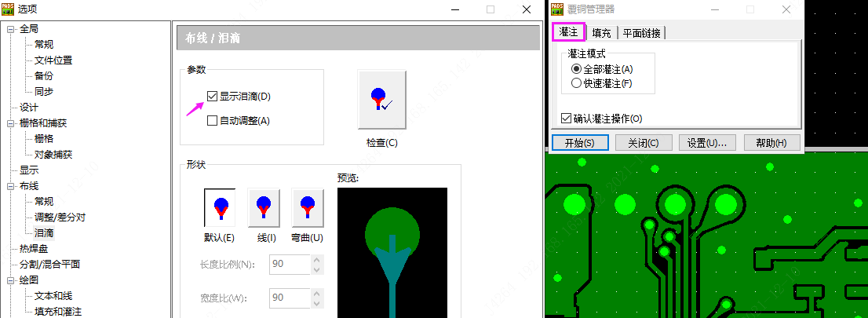Select the Fast Pour (快速灌注) radio button
Screen dimensions: 868x318
(x=577, y=83)
